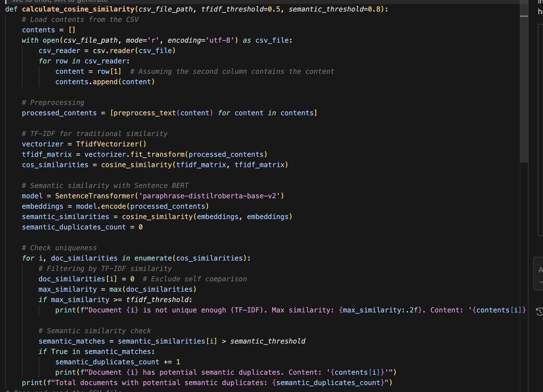
Task: Open the history clock icon at right
Action: pos(538,311)
